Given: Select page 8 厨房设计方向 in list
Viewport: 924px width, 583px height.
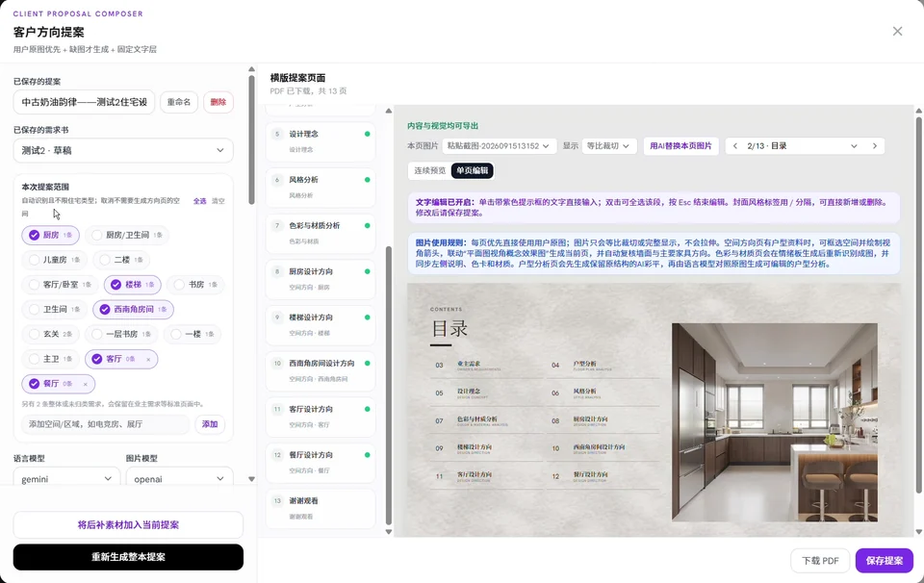Looking at the screenshot, I should (321, 279).
